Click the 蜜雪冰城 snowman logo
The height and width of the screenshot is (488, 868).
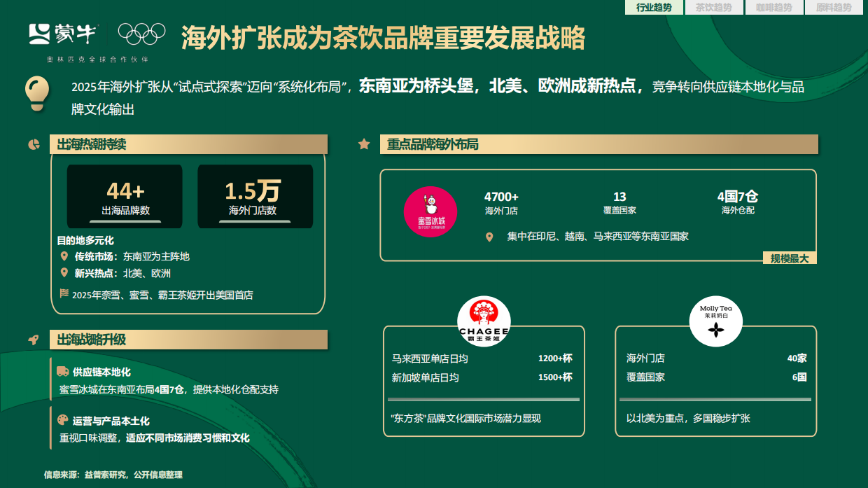click(x=430, y=211)
